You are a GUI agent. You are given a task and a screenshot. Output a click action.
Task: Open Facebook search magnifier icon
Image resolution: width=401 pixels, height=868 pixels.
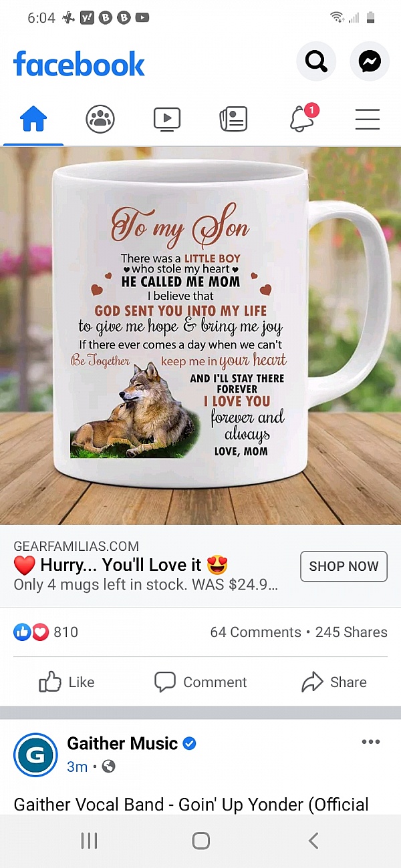click(316, 62)
